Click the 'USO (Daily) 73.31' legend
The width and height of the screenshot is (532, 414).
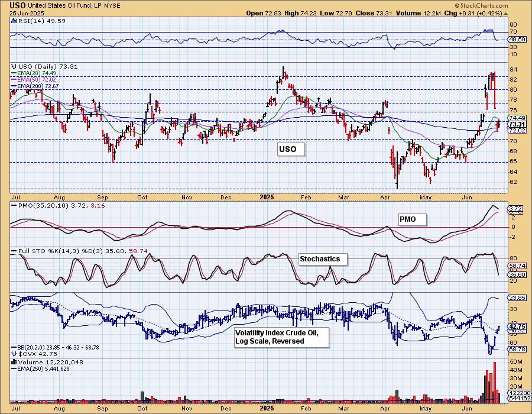[45, 66]
